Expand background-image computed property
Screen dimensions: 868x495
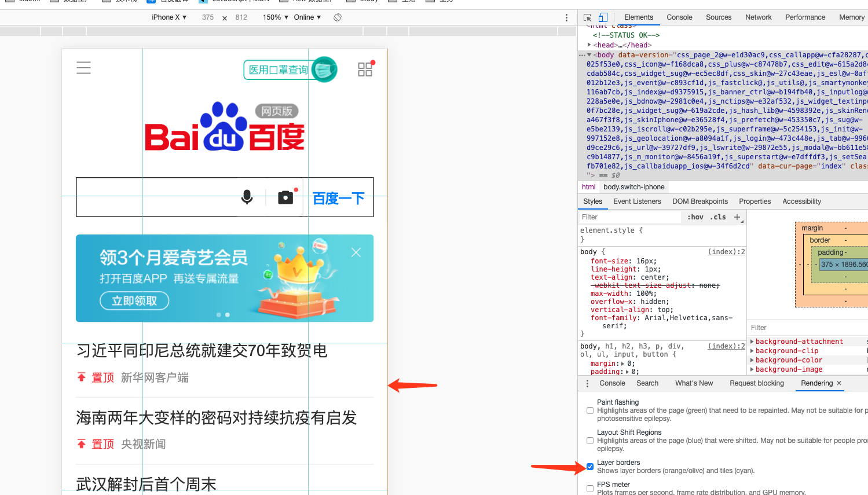pyautogui.click(x=752, y=369)
